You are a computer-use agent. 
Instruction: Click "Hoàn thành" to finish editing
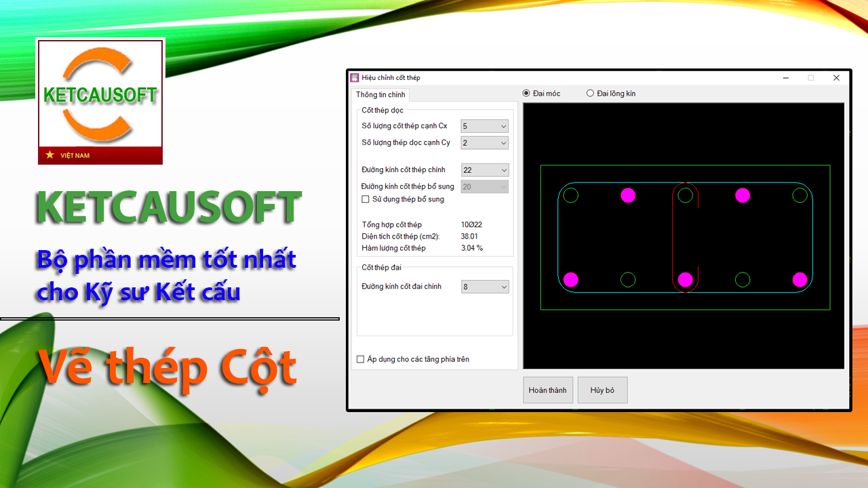pos(547,390)
